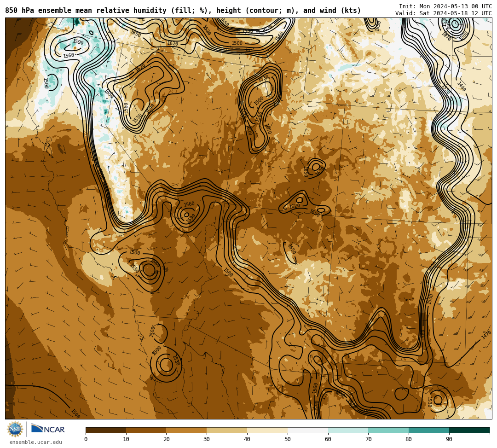Screen dimensions: 497x448
Task: Click the 1470 contour label at right edge
Action: [x=486, y=335]
